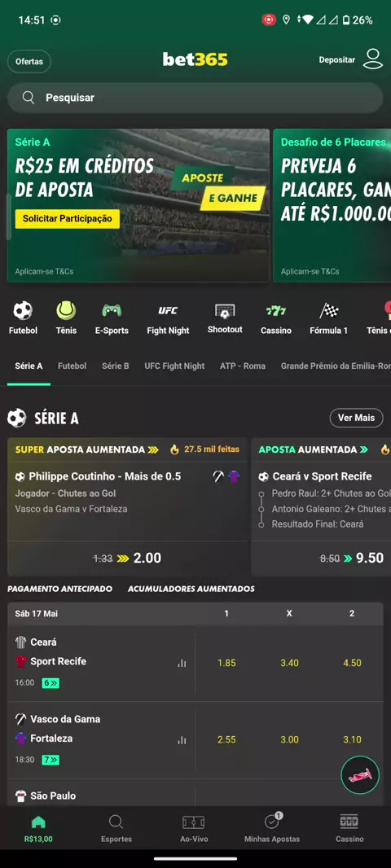Expand the 7 boosted markets badge for Vasco
This screenshot has width=391, height=868.
(x=51, y=760)
